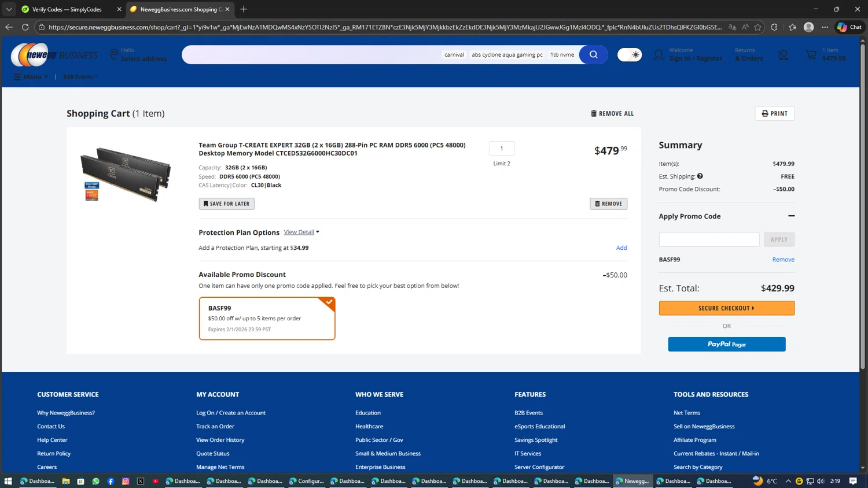Screen dimensions: 868x488
Task: Open tab search dropdown arrow
Action: pyautogui.click(x=9, y=9)
